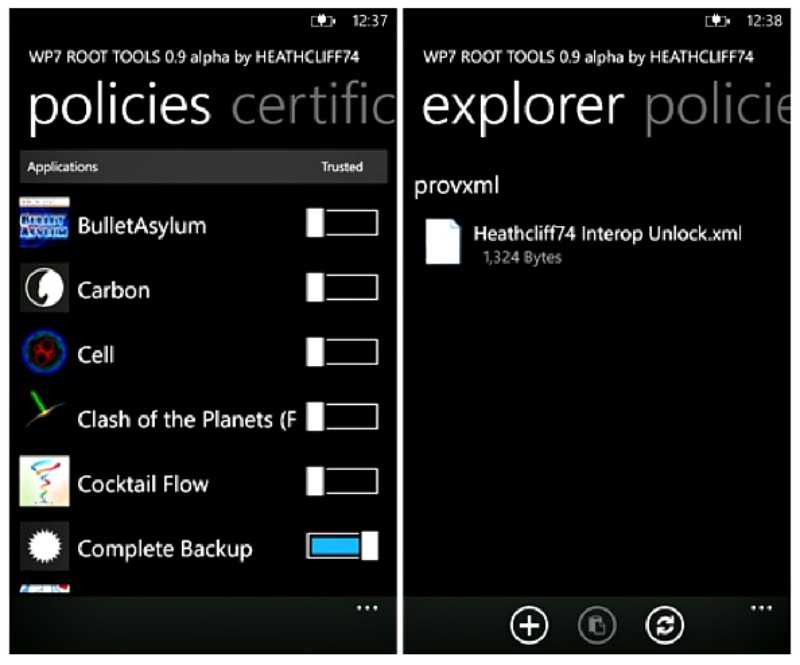Tap the provxml folder path label
This screenshot has height=665, width=800.
pyautogui.click(x=456, y=186)
